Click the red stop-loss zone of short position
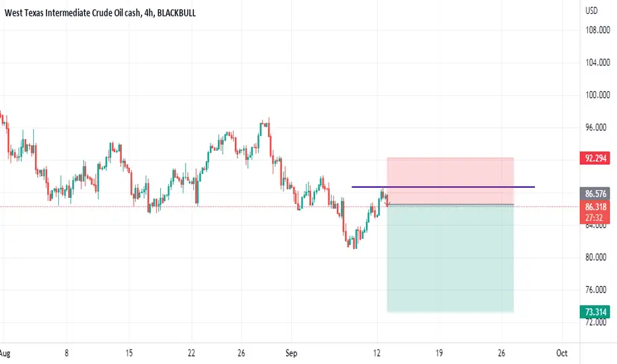Image resolution: width=617 pixels, height=364 pixels. pyautogui.click(x=450, y=181)
